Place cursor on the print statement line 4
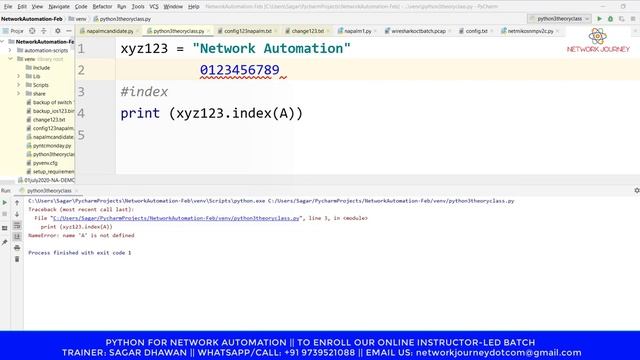Screen dimensions: 640x360 (211, 113)
